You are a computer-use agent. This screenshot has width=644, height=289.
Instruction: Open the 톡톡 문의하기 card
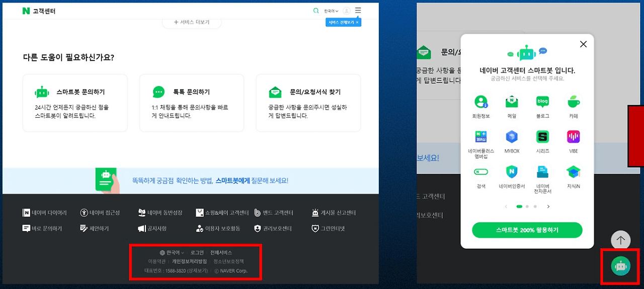192,103
